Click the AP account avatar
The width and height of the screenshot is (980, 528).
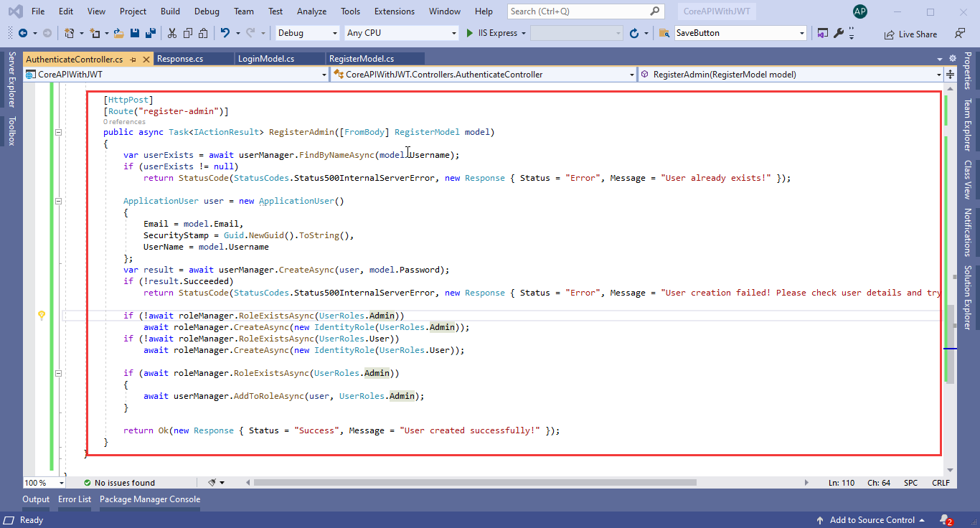tap(860, 11)
